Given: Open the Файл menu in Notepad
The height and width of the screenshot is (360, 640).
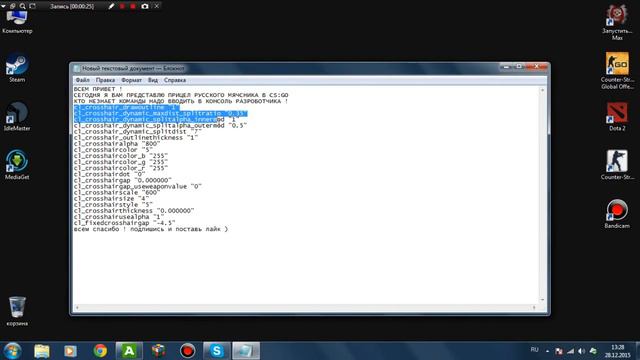Looking at the screenshot, I should (82, 80).
